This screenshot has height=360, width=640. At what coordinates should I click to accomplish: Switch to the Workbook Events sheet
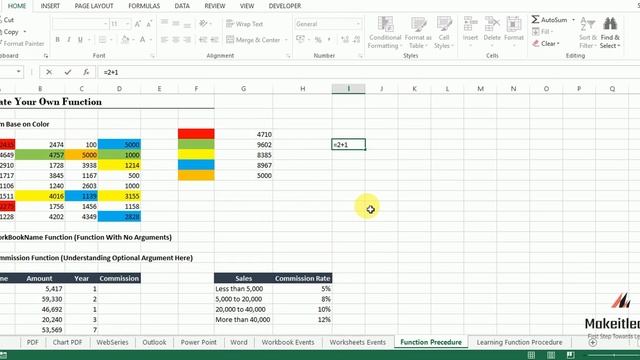click(x=288, y=342)
